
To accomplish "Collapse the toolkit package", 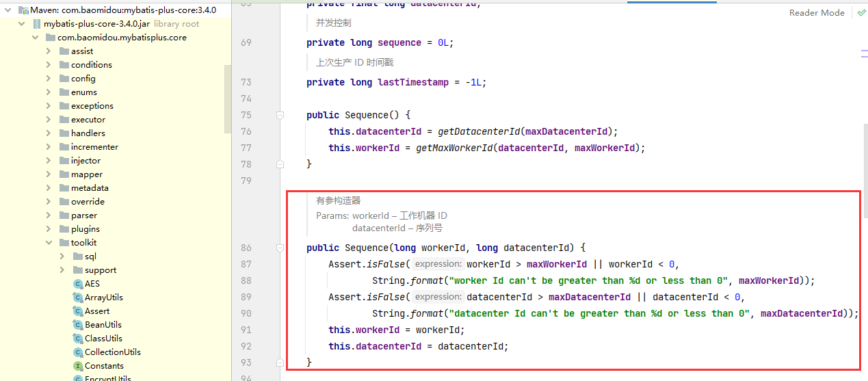I will tap(49, 243).
